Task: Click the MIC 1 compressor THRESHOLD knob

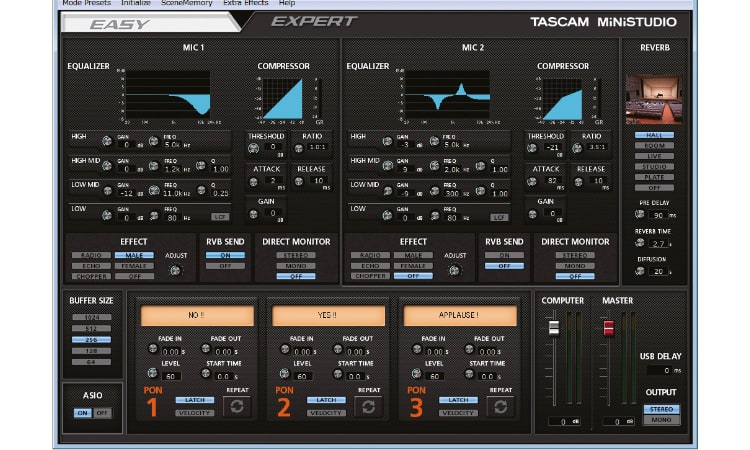Action: tap(254, 148)
